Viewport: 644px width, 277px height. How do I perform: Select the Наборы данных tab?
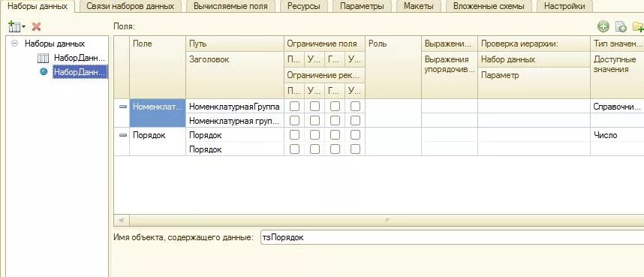point(38,6)
